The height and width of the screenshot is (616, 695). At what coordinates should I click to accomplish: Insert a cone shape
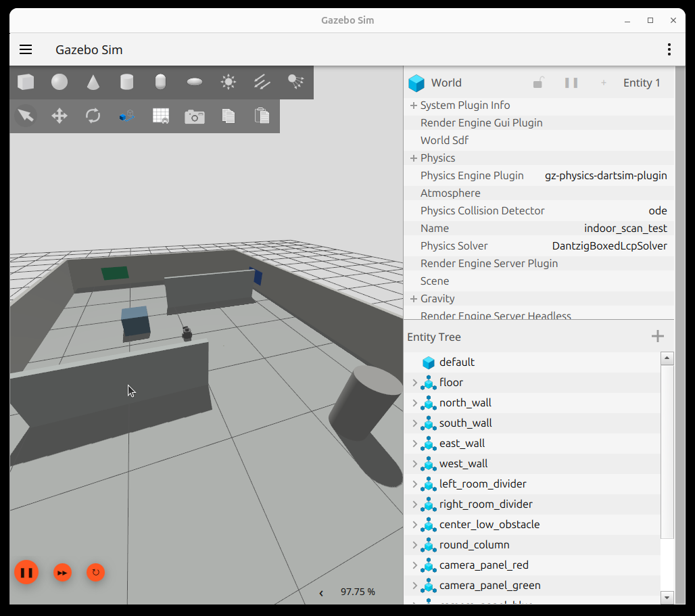coord(93,82)
